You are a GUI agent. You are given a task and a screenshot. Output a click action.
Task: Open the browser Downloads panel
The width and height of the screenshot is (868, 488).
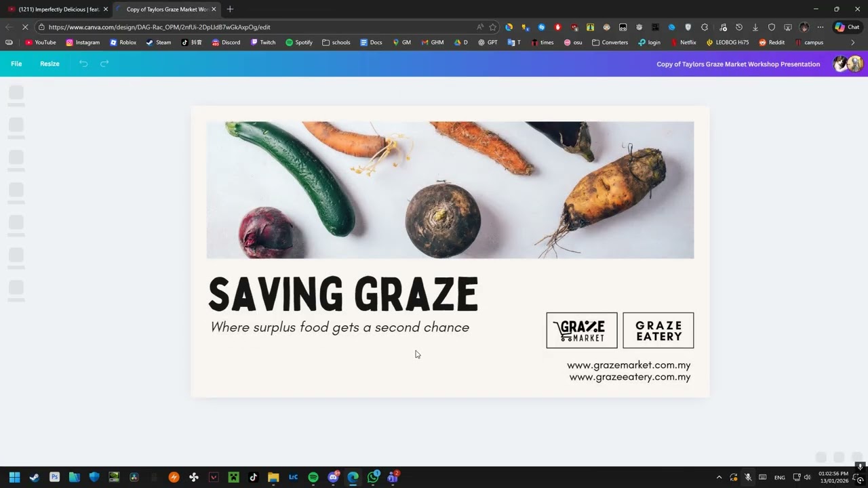click(755, 27)
